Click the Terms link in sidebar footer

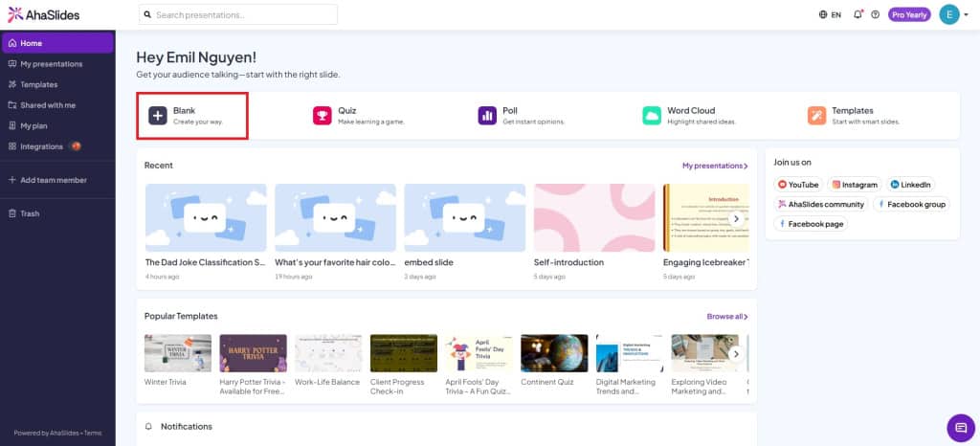(x=93, y=433)
